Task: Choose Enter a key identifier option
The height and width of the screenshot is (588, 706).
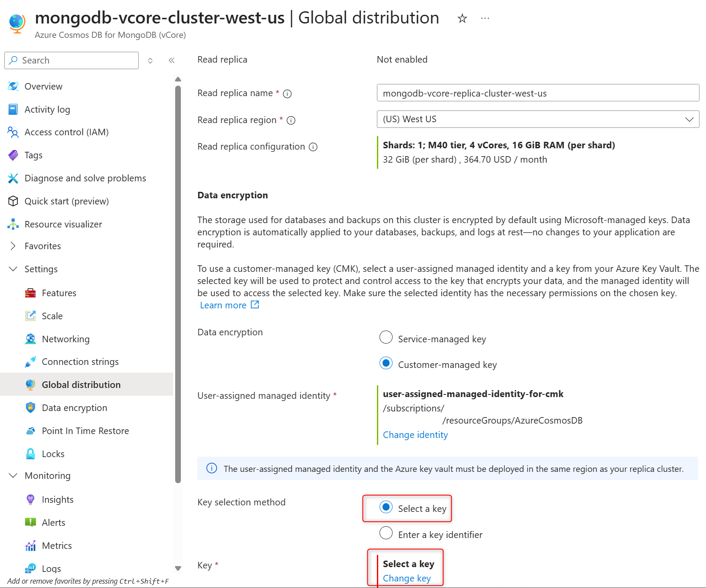Action: coord(386,533)
